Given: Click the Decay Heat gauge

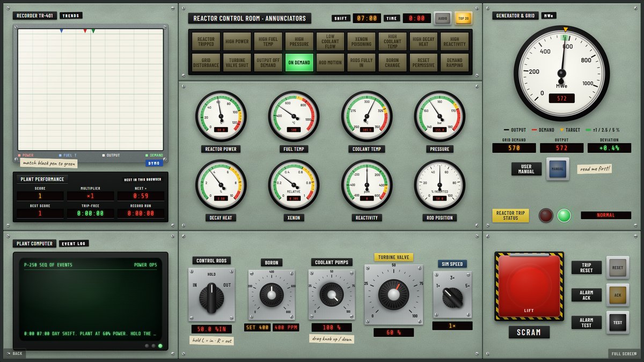Looking at the screenshot, I should pyautogui.click(x=221, y=185).
